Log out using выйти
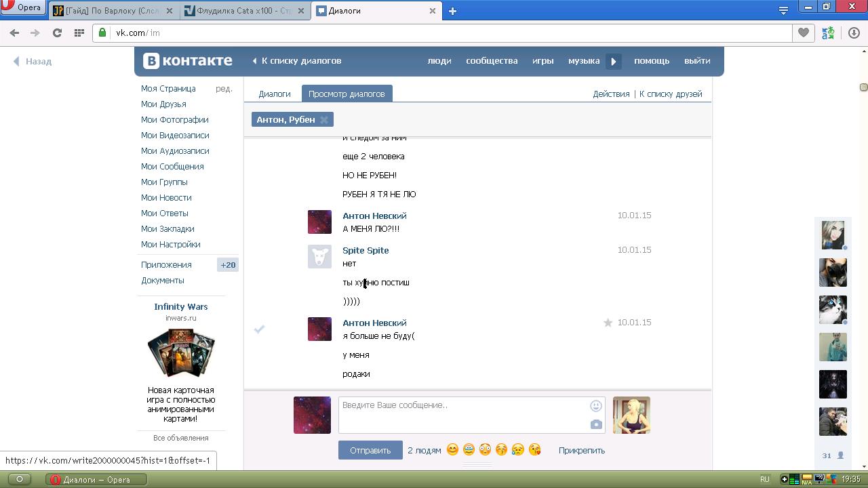The image size is (868, 488). point(697,61)
